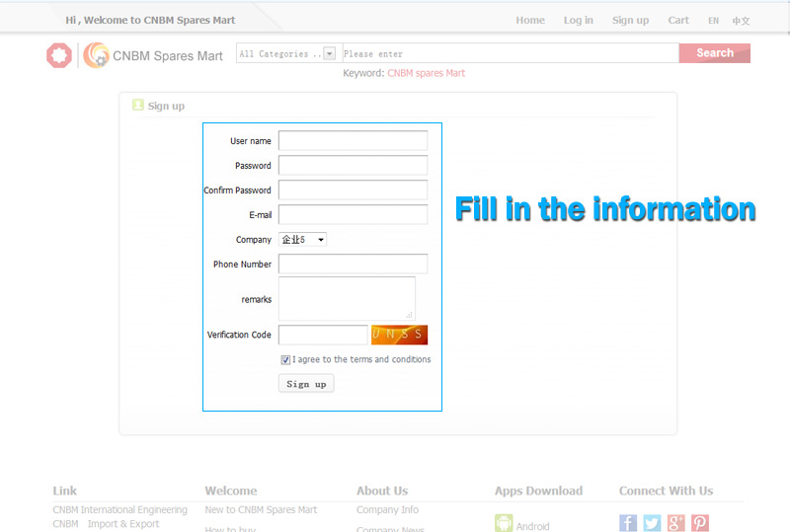Click the Search button

point(714,53)
